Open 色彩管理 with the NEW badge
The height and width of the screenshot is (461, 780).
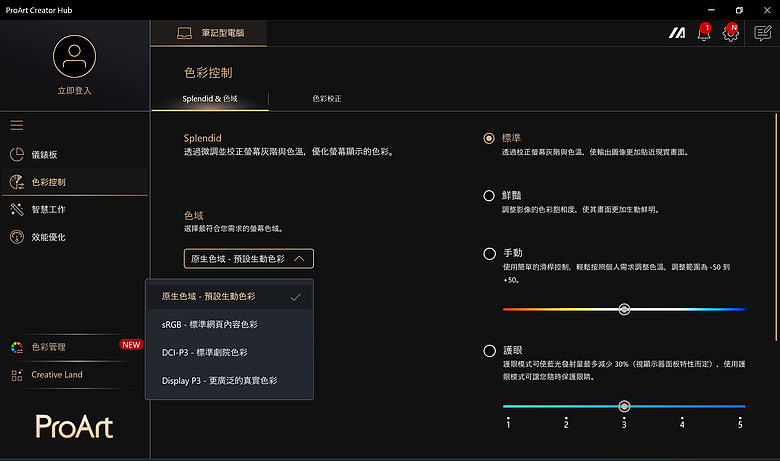[75, 347]
